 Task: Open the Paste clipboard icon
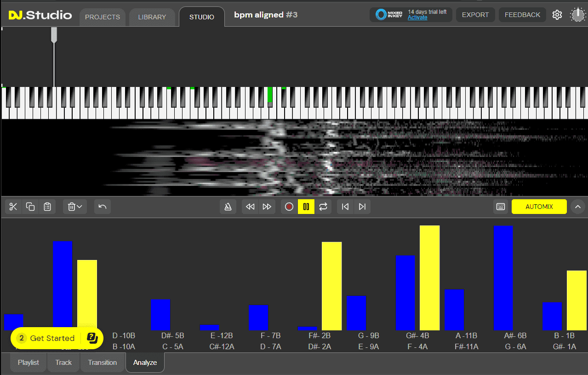[47, 207]
